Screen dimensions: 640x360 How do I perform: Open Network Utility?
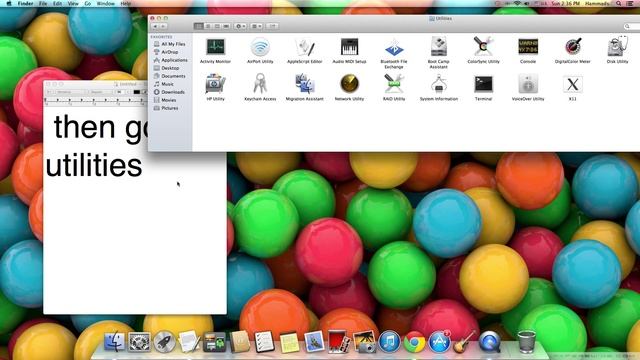[x=349, y=87]
